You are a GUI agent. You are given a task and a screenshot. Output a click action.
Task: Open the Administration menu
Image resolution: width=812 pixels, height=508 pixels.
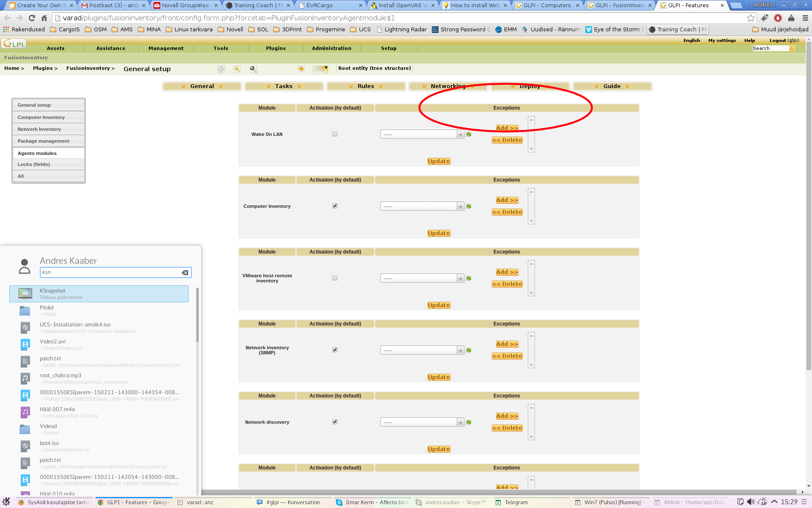(x=332, y=48)
